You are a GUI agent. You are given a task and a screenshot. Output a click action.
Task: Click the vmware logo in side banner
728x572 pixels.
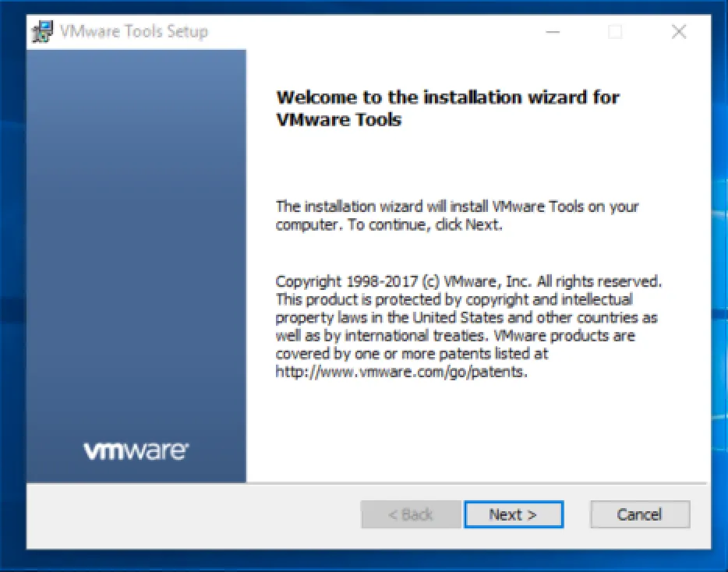click(x=136, y=451)
